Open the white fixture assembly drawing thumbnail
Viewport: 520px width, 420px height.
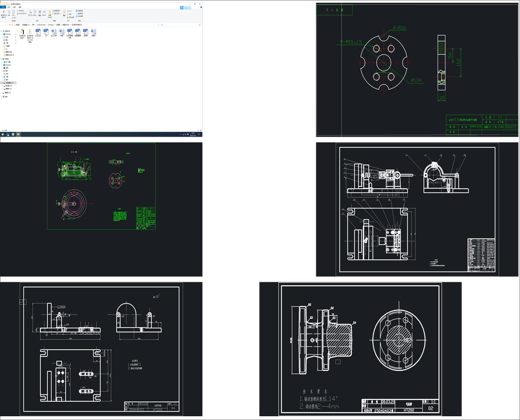coord(417,209)
